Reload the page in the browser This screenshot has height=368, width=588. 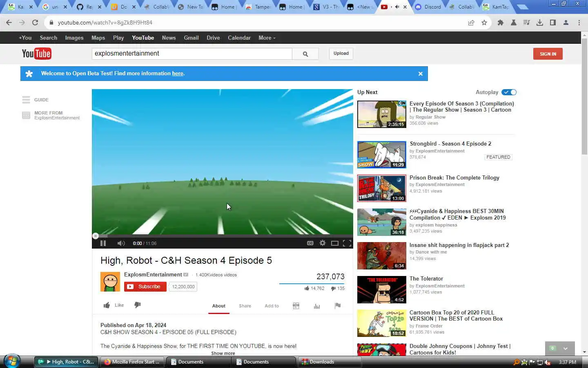pyautogui.click(x=35, y=22)
